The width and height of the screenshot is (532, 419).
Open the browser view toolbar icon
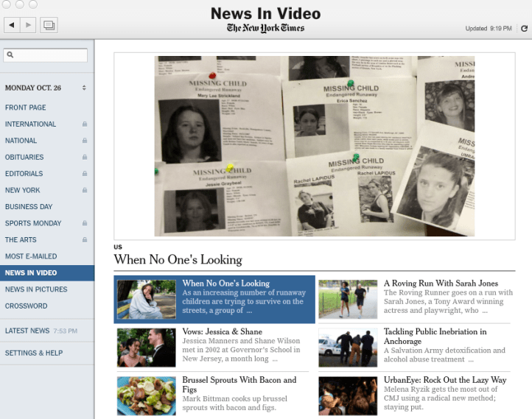(x=49, y=25)
